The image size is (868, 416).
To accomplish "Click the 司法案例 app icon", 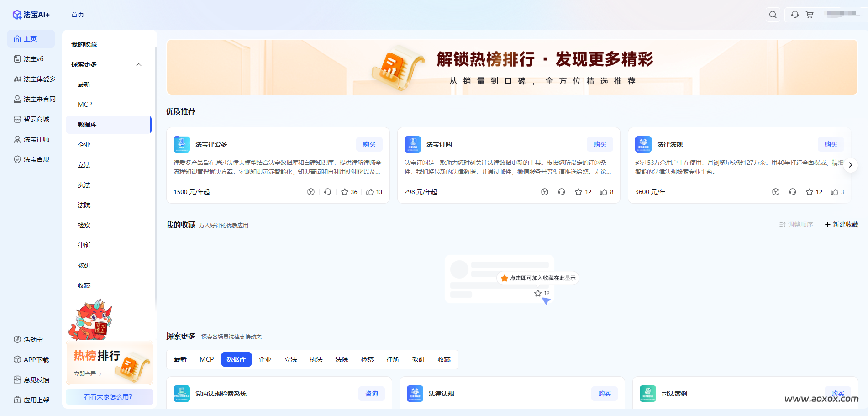I will [x=648, y=394].
